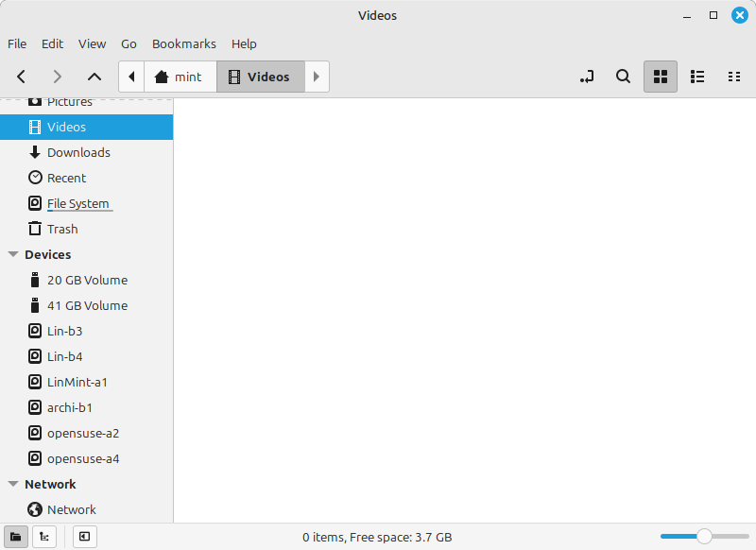Image resolution: width=756 pixels, height=550 pixels.
Task: Open the opensuse-a4 drive
Action: 87,459
